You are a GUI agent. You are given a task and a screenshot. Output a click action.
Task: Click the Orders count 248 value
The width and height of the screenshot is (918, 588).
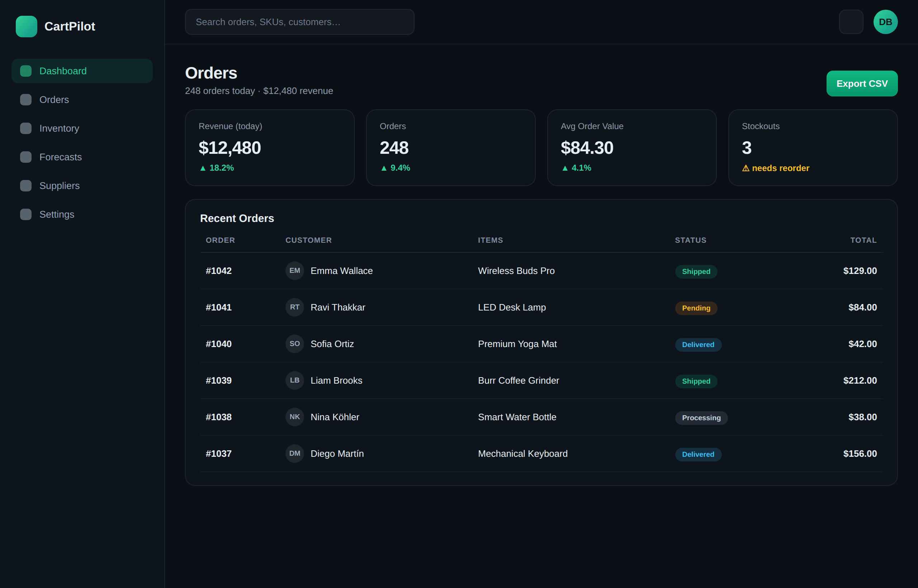(x=394, y=148)
